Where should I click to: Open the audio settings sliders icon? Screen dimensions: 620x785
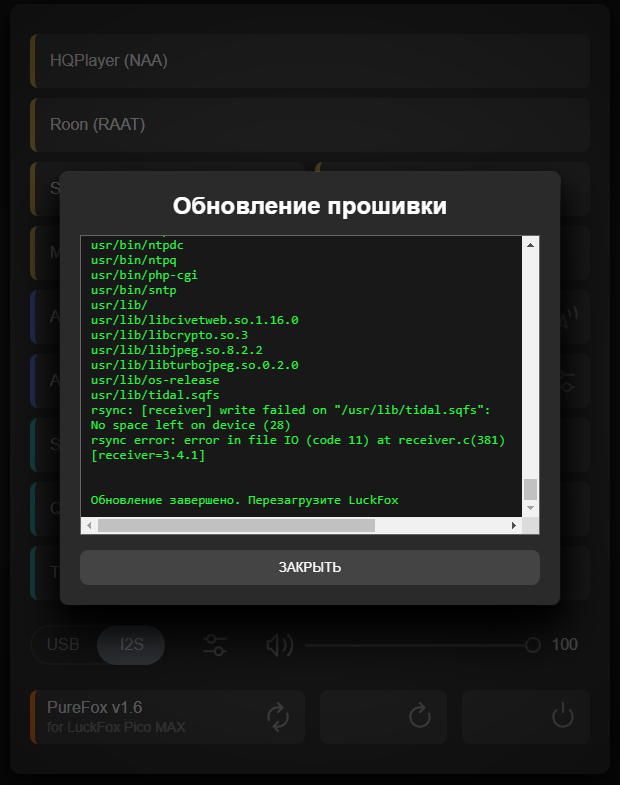pos(215,645)
